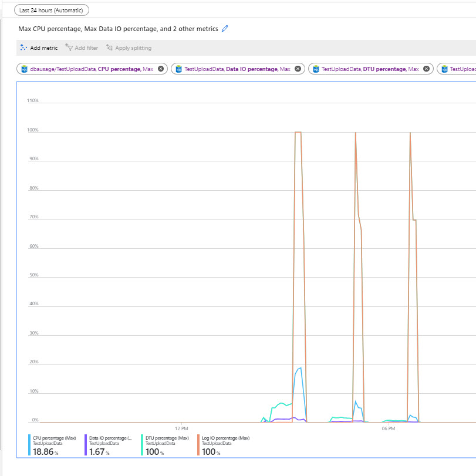
Task: Open the CPU percentage Max metric chip
Action: (92, 69)
